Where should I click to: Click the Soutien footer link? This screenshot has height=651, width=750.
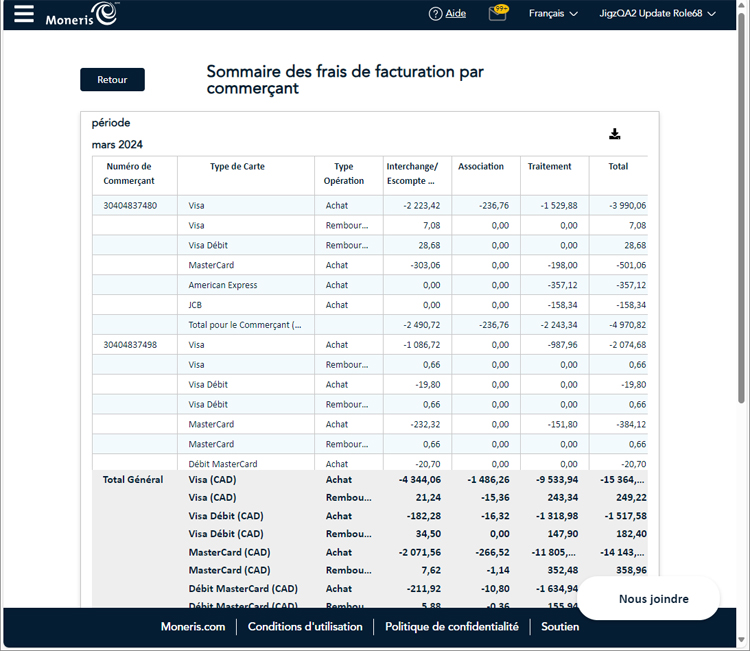(560, 627)
